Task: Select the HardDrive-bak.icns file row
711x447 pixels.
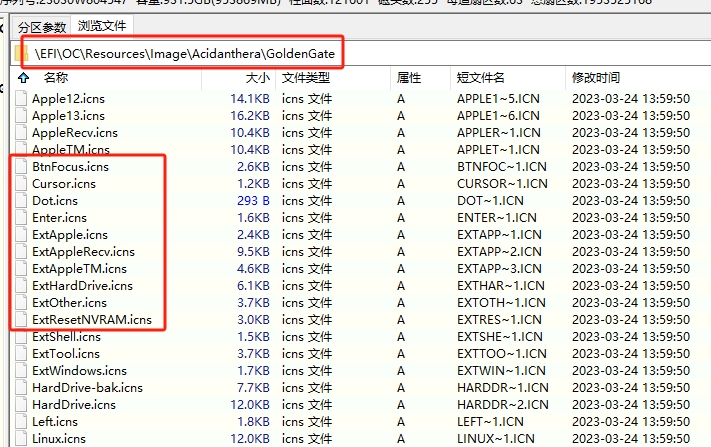Action: (x=87, y=387)
